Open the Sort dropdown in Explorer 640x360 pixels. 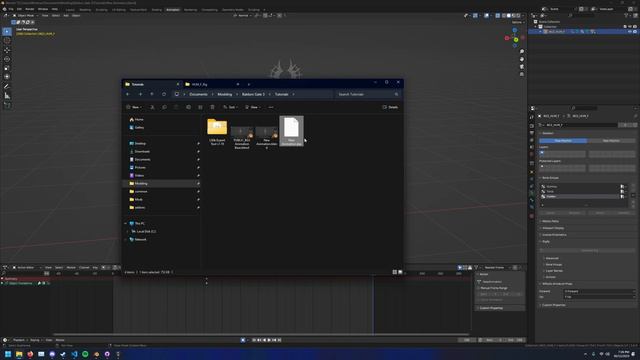pos(231,107)
